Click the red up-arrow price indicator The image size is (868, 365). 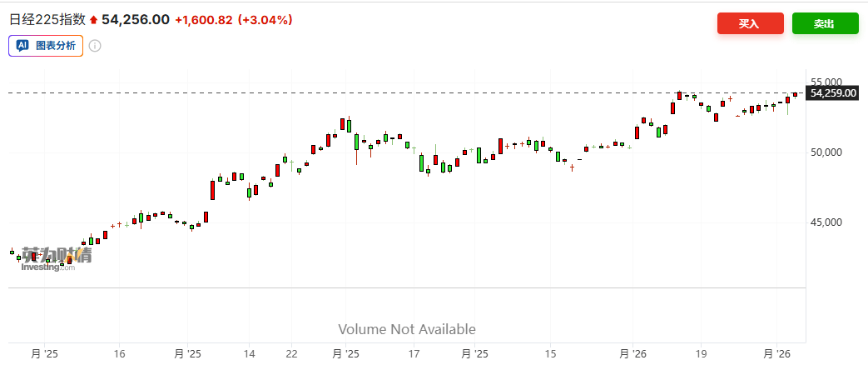coord(94,20)
